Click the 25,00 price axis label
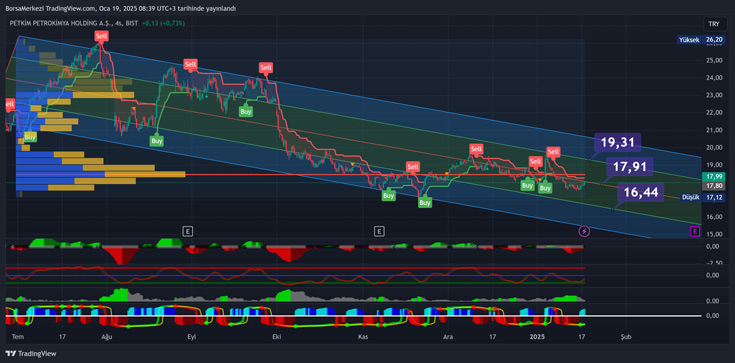Image resolution: width=735 pixels, height=363 pixels. (713, 60)
